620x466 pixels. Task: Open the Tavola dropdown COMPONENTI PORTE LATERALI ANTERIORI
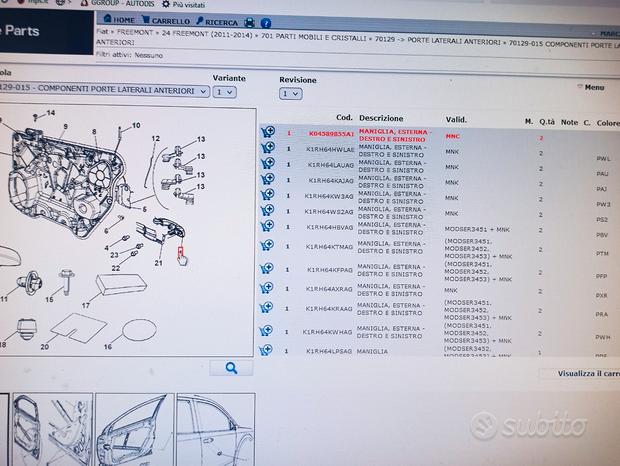coord(104,90)
